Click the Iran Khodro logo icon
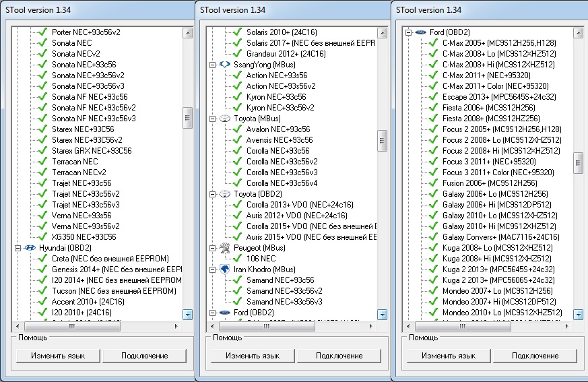 click(x=224, y=269)
